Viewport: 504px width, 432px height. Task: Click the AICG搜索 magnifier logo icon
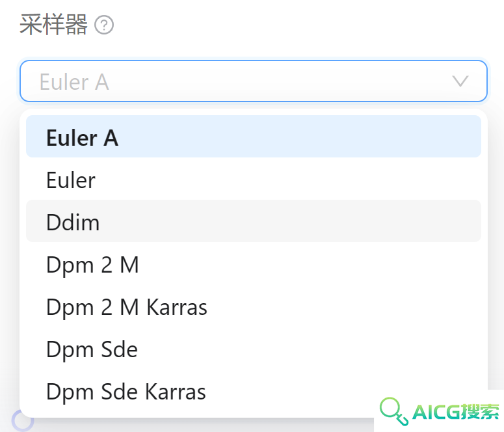tap(393, 411)
